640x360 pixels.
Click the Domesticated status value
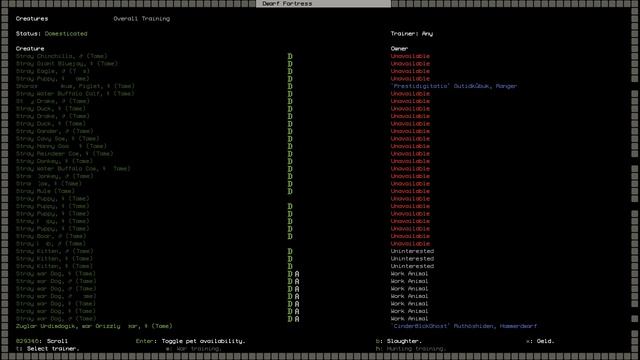pyautogui.click(x=66, y=34)
